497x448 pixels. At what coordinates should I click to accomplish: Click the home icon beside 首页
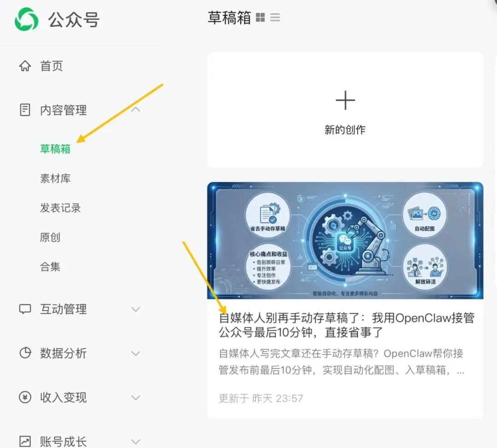click(25, 66)
